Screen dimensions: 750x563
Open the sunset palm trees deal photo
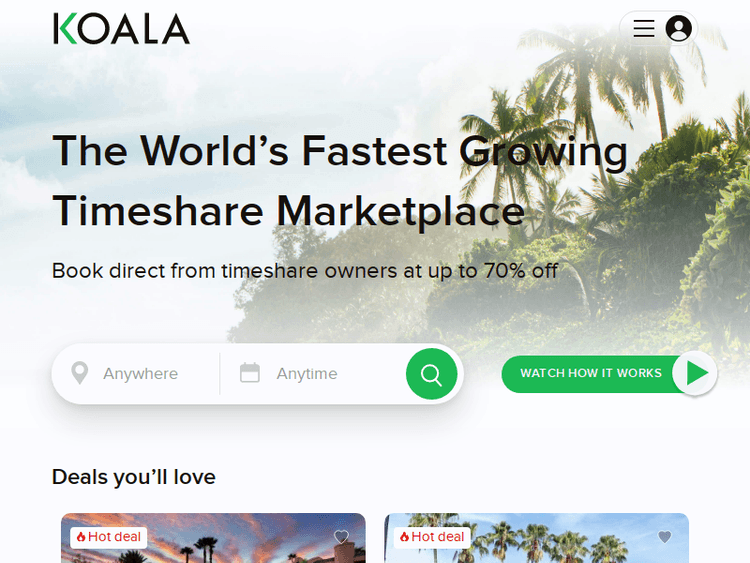click(x=213, y=538)
